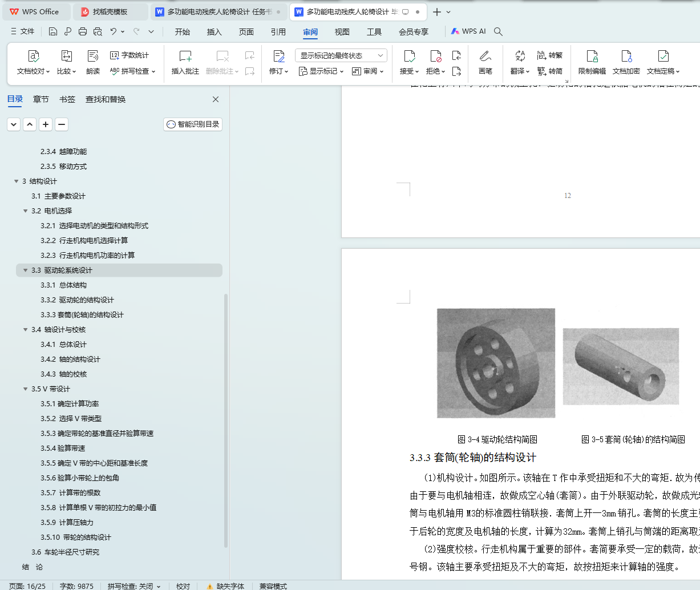Remove outline level with minus button

click(x=62, y=124)
